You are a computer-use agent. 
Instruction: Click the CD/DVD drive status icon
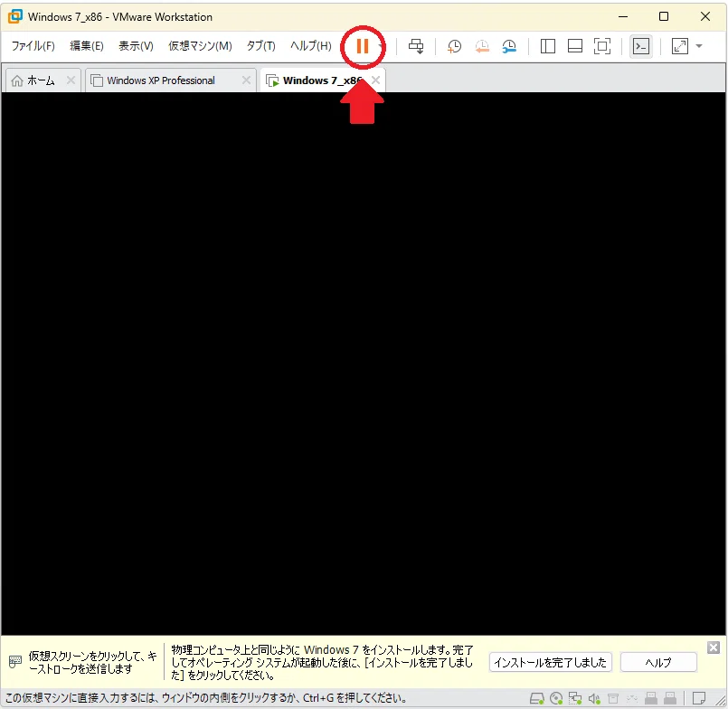pos(556,698)
